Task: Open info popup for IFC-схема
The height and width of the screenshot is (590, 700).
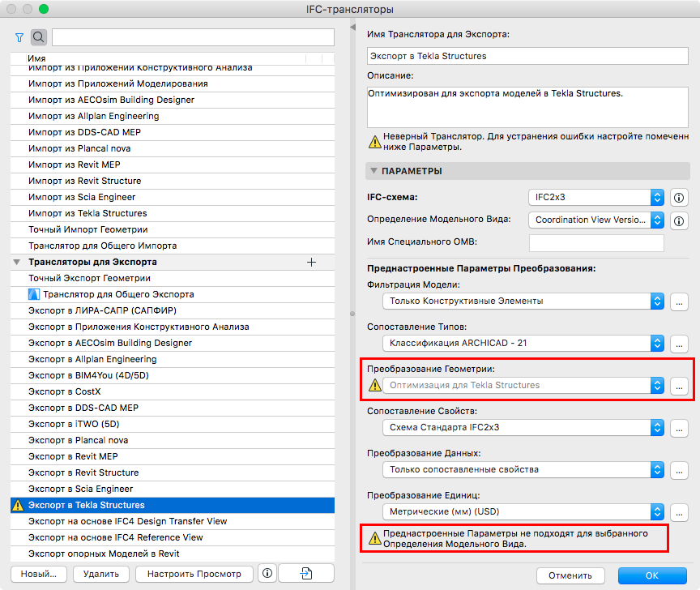Action: tap(678, 197)
